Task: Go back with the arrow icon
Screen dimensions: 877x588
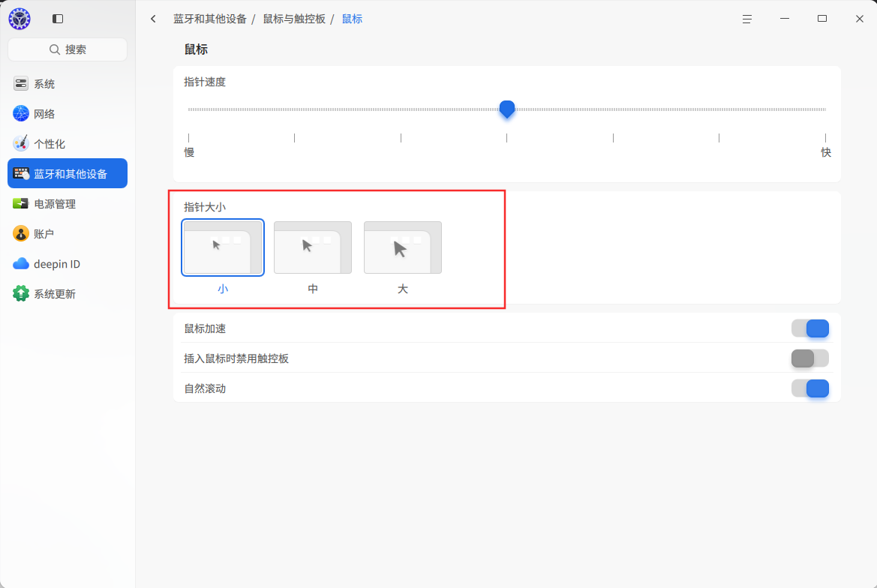Action: click(x=153, y=19)
